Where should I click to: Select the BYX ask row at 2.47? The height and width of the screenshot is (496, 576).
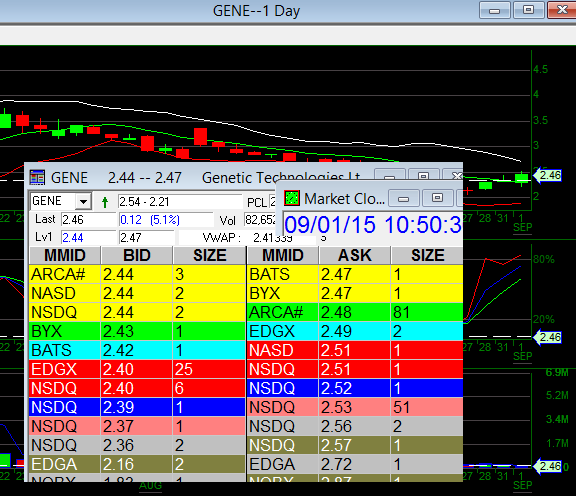(x=355, y=293)
